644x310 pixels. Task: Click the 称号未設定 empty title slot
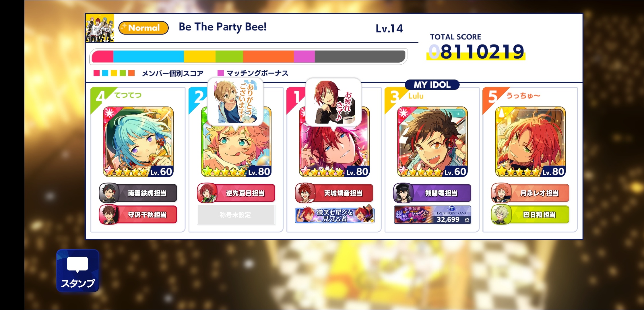236,214
